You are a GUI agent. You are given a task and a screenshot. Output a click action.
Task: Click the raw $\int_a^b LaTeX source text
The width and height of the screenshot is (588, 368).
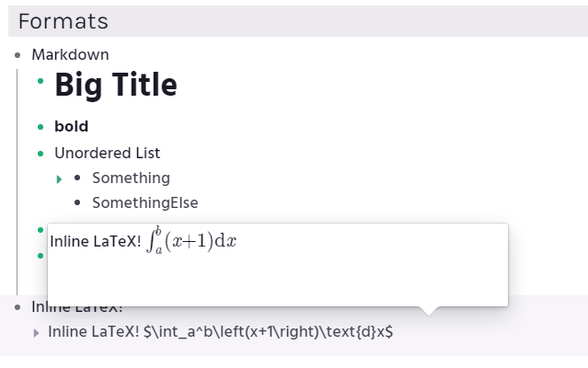(269, 331)
